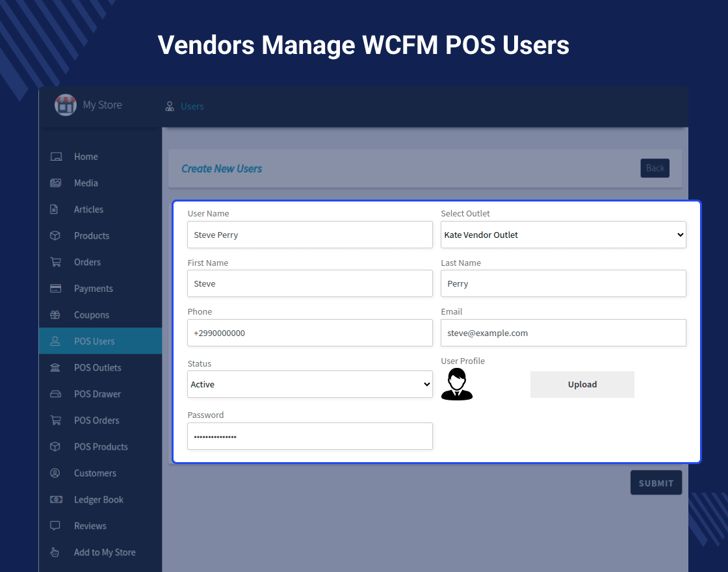Open the Status dropdown

pyautogui.click(x=309, y=384)
